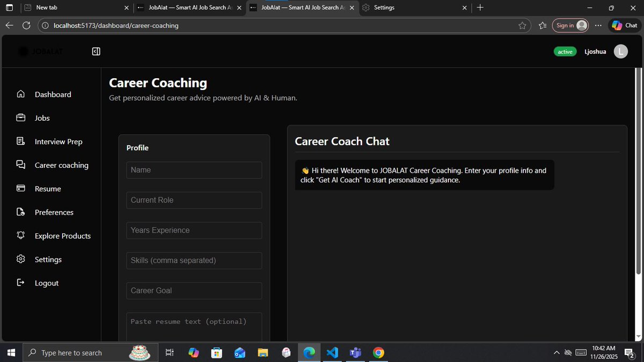Click the Name input field
The height and width of the screenshot is (362, 644).
(x=194, y=170)
